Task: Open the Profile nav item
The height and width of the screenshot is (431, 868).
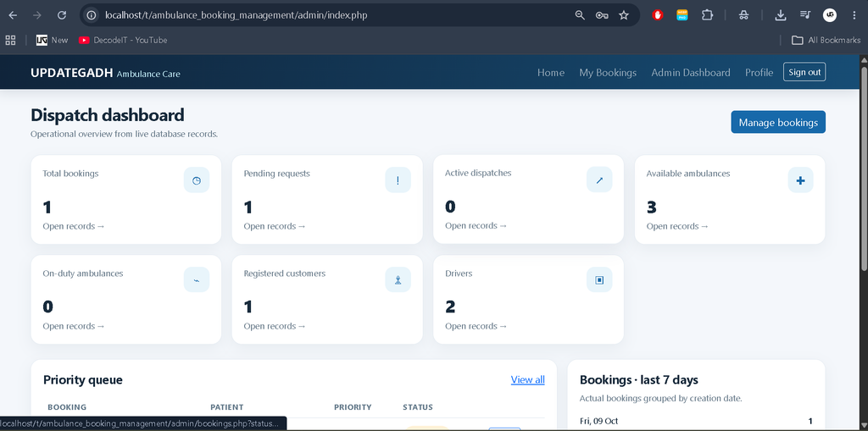Action: (759, 73)
